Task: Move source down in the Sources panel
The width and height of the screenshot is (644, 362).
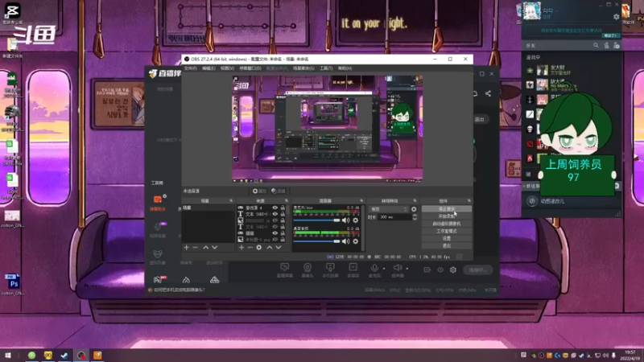Action: pos(278,248)
